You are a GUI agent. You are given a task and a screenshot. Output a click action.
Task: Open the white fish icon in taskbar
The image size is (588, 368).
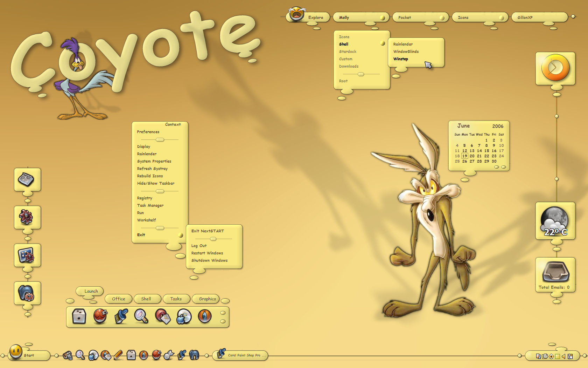pos(169,355)
